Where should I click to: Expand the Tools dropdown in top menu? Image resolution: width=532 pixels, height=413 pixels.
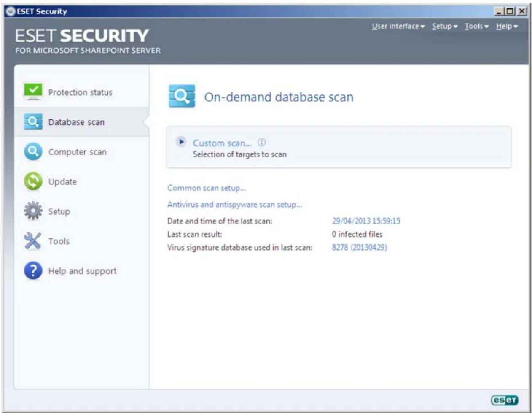tap(476, 26)
